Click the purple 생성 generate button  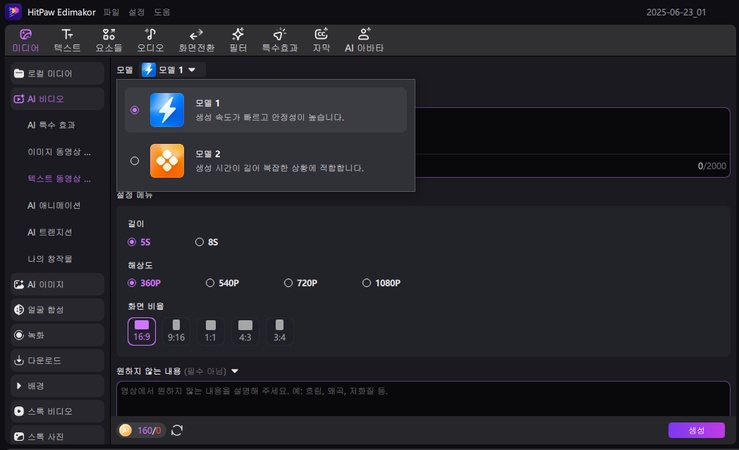(696, 430)
